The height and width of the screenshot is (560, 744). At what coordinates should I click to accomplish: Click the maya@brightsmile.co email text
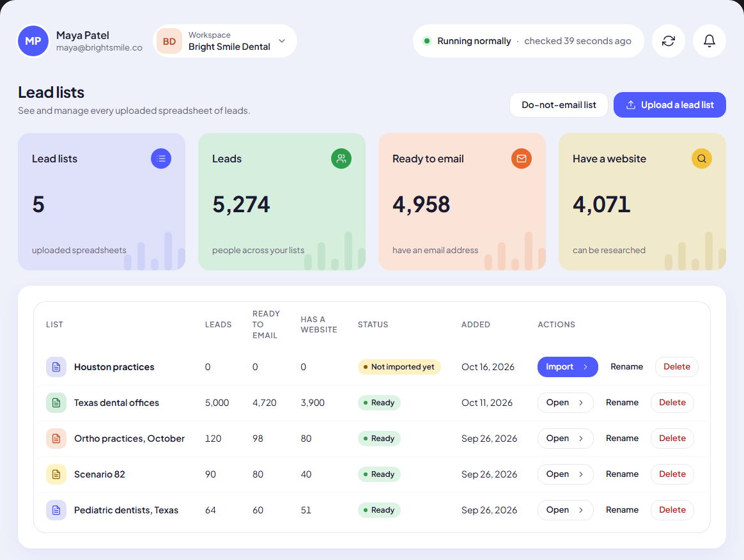pos(99,47)
